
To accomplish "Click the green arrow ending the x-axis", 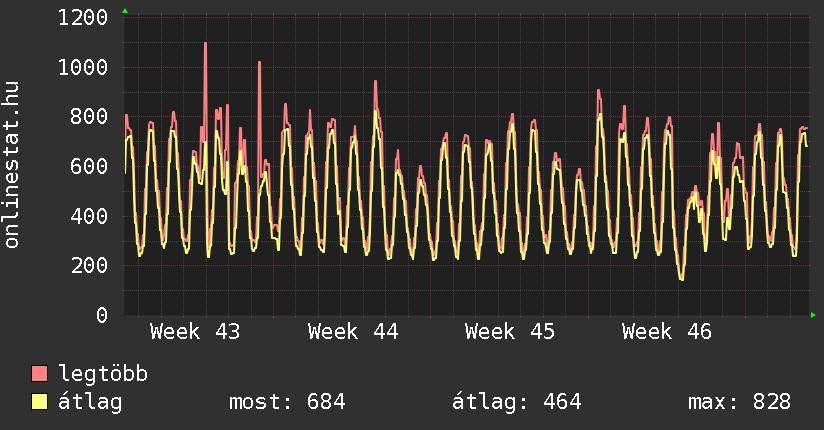I will (x=814, y=315).
